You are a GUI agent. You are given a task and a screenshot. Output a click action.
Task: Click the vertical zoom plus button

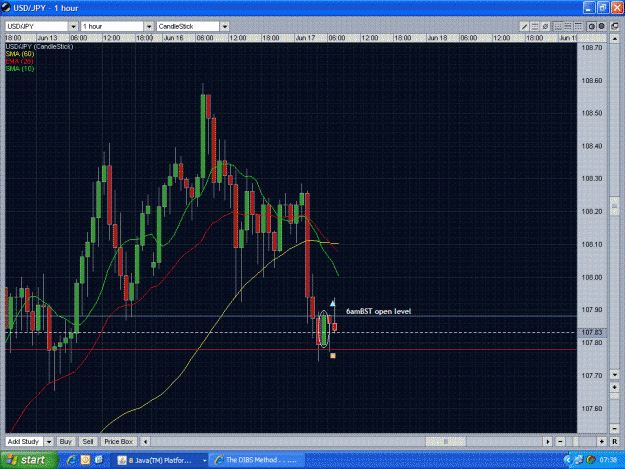(614, 387)
